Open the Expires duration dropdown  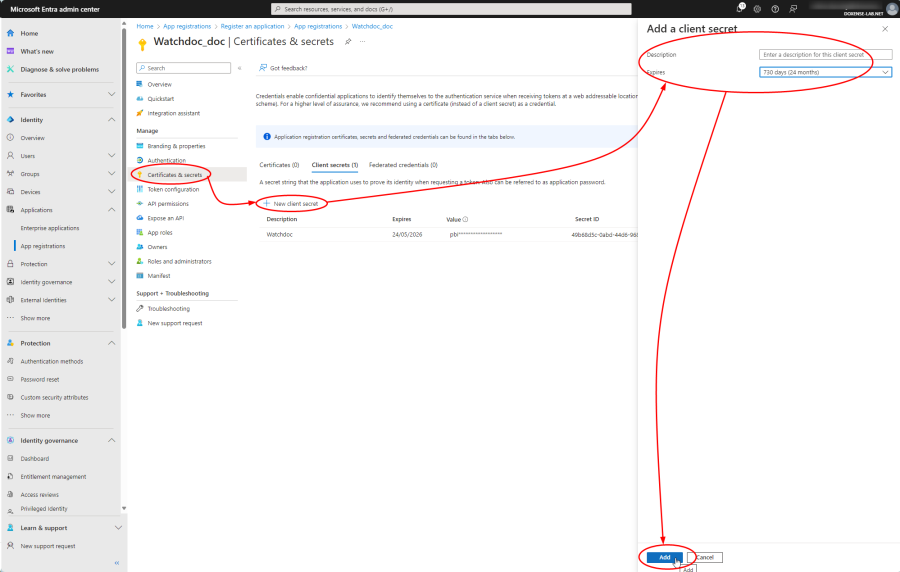click(x=825, y=72)
